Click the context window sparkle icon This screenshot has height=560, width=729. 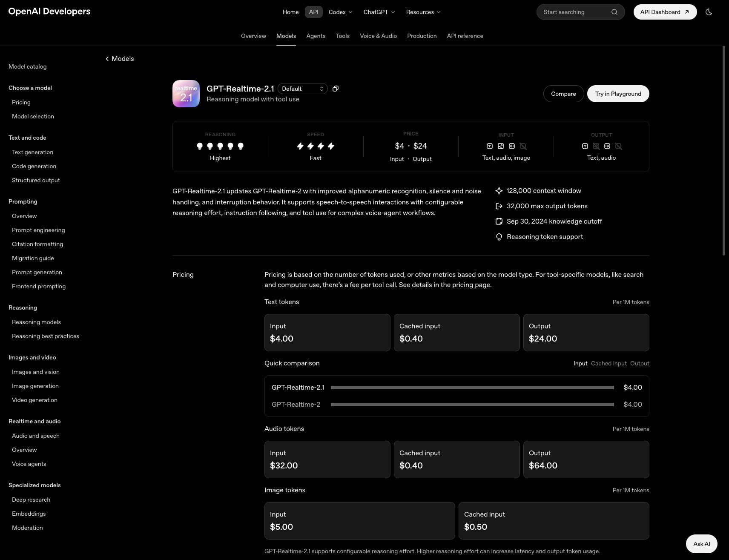coord(499,191)
